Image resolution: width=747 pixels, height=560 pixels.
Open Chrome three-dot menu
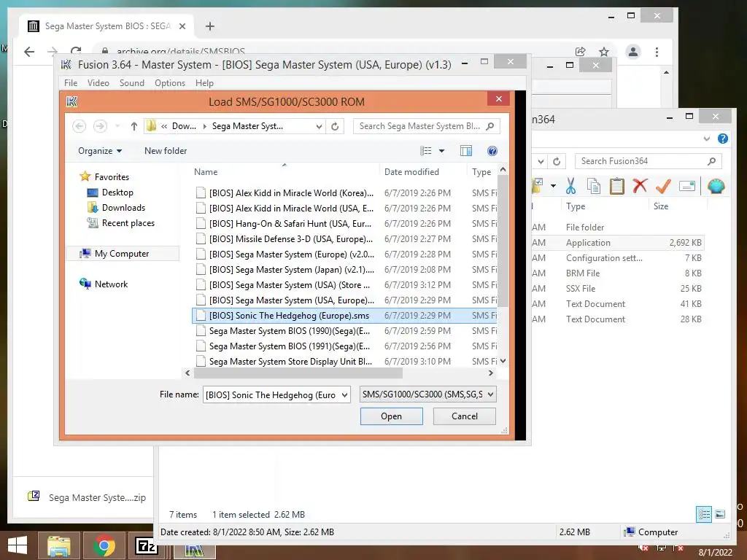click(x=657, y=52)
